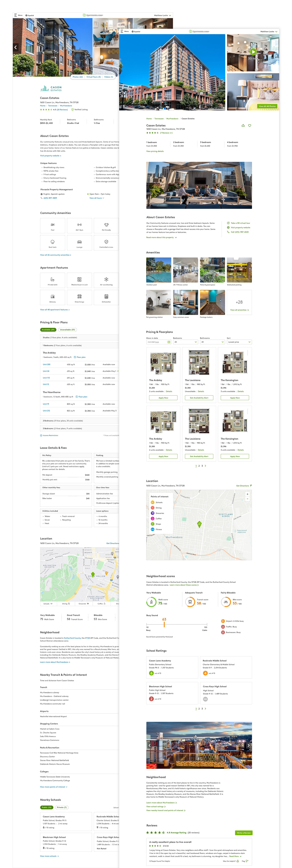Open the Bathrooms filter dropdown
292x868 pixels.
[212, 342]
